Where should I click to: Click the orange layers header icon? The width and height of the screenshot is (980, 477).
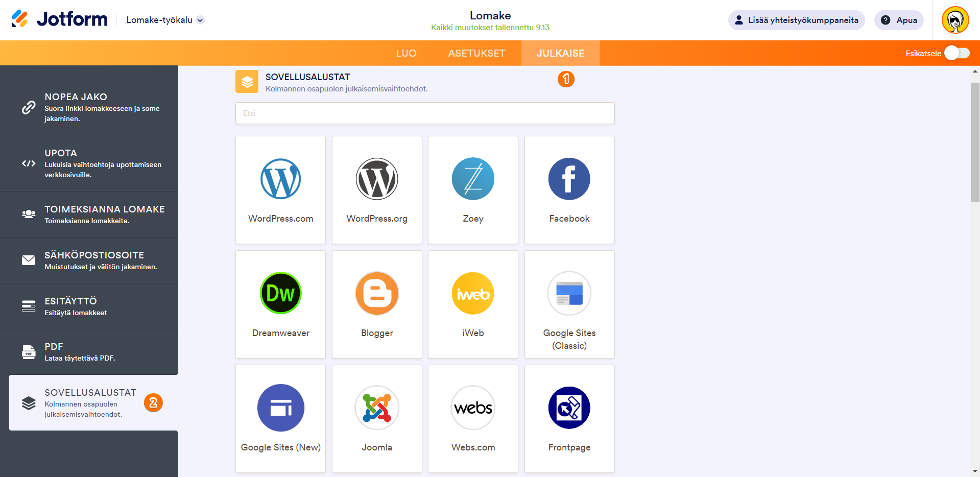pyautogui.click(x=247, y=82)
